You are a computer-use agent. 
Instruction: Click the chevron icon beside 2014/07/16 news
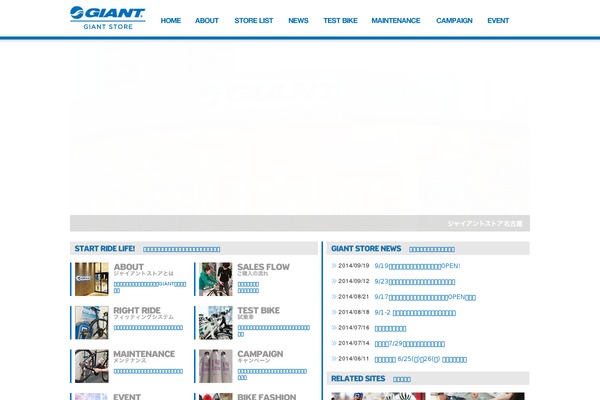(x=334, y=328)
